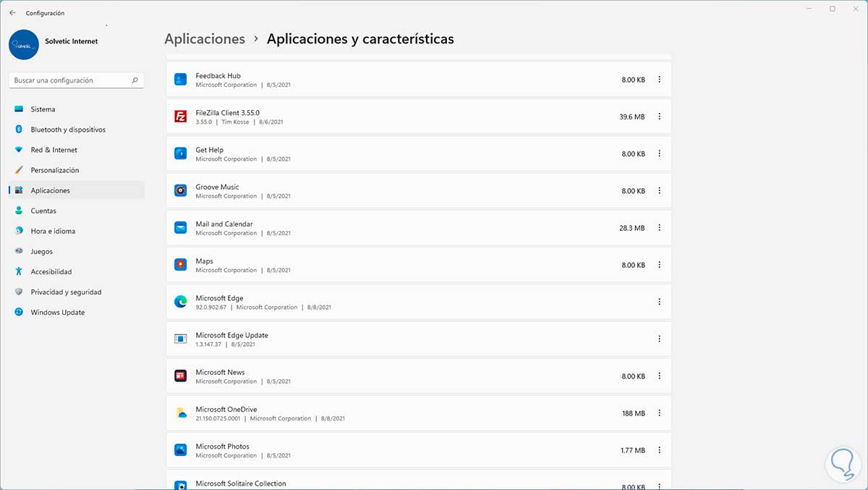Click the Microsoft News app icon
Image resolution: width=868 pixels, height=490 pixels.
(181, 376)
